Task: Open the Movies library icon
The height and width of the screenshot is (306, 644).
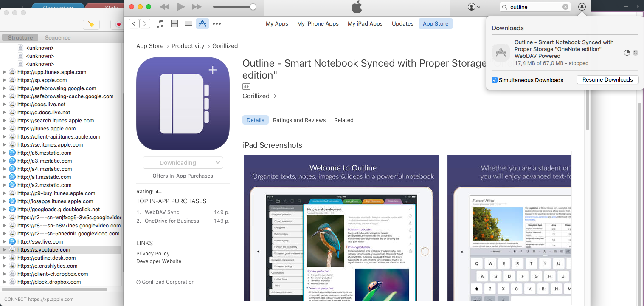Action: coord(174,24)
